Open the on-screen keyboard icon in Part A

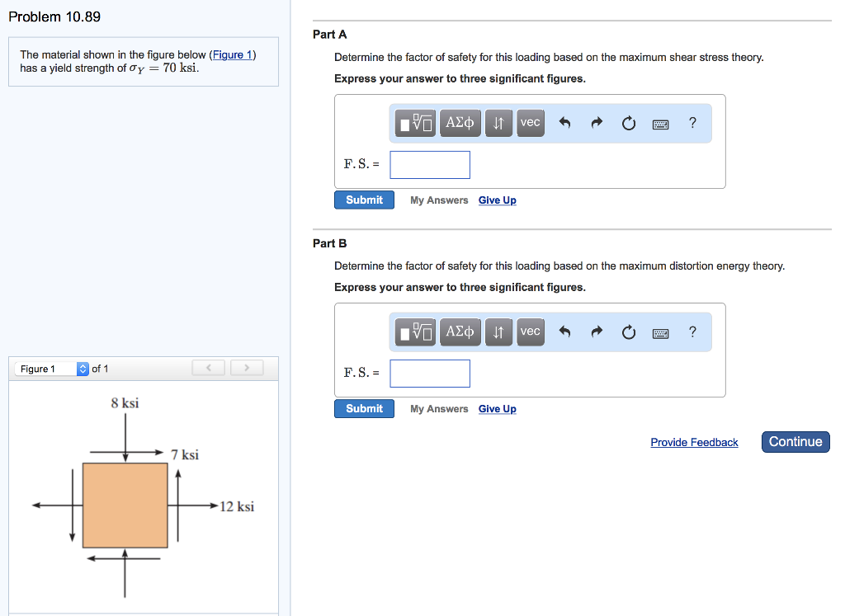(x=660, y=123)
